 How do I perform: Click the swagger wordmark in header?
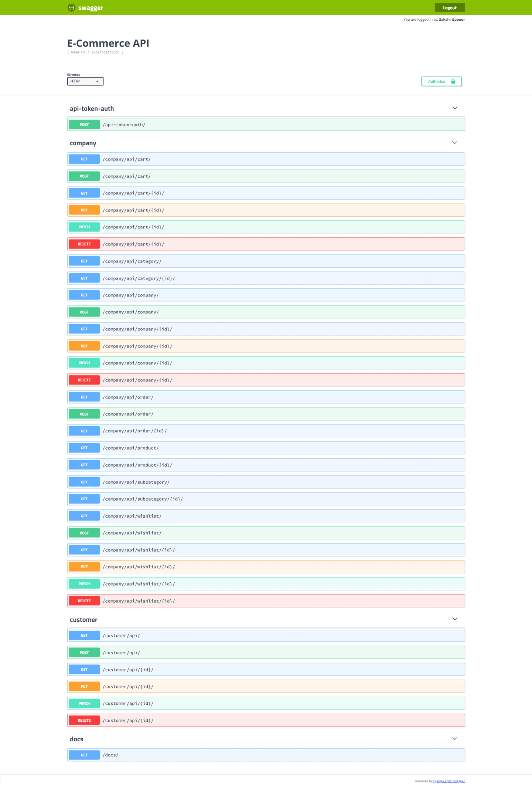[x=91, y=8]
